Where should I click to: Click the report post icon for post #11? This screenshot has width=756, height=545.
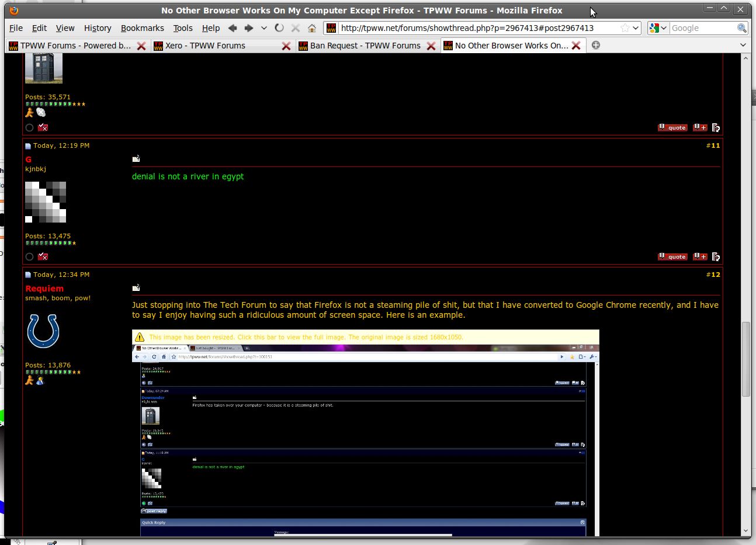pyautogui.click(x=43, y=256)
